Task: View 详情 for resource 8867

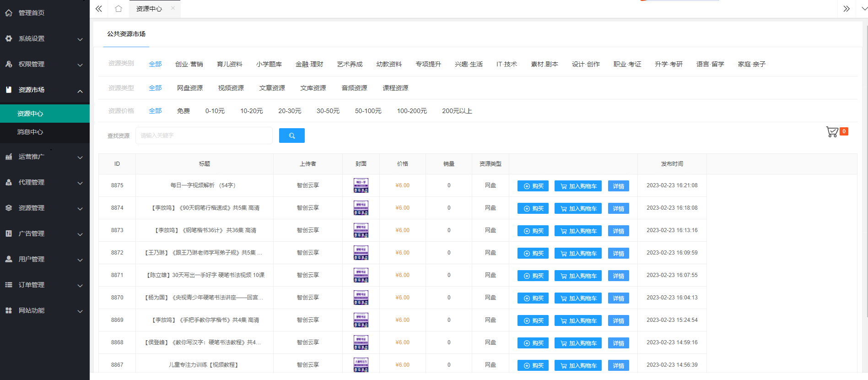Action: (619, 365)
